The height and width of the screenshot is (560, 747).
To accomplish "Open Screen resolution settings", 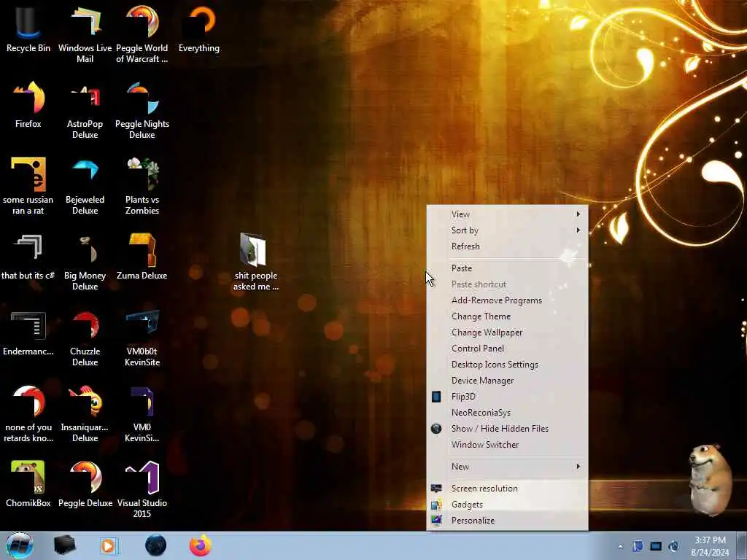I will coord(508,489).
